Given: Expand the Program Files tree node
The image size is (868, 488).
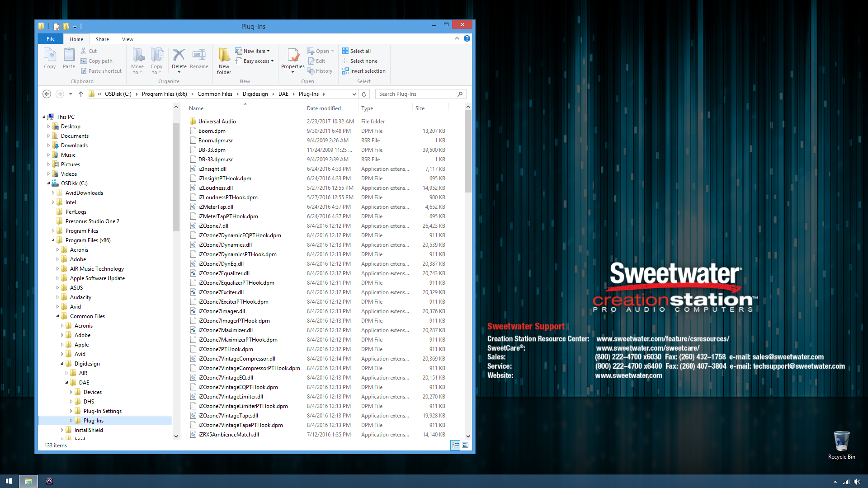Looking at the screenshot, I should (53, 231).
